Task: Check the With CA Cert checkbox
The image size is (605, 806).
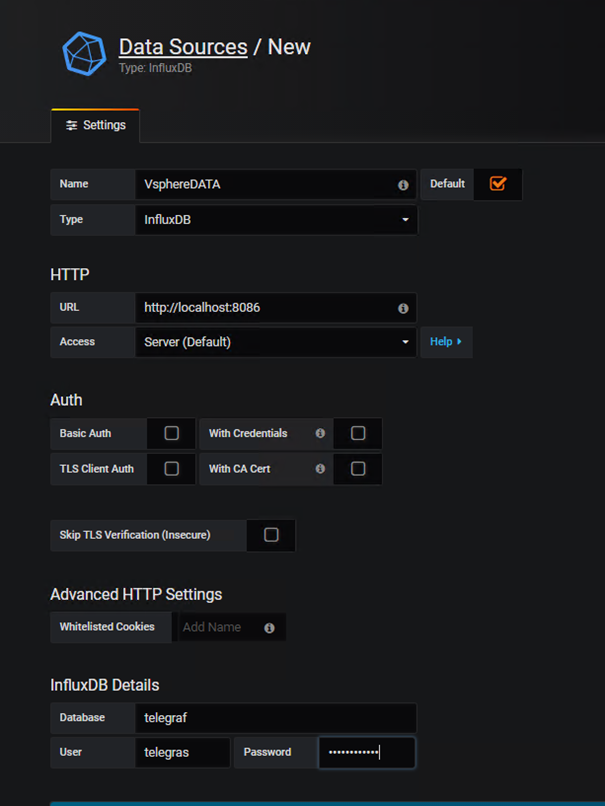Action: (358, 469)
